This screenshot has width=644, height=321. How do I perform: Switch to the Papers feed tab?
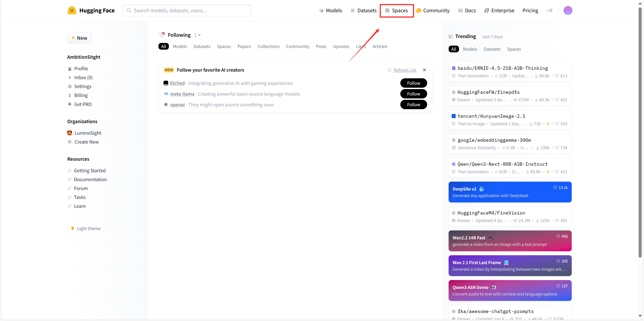coord(244,46)
